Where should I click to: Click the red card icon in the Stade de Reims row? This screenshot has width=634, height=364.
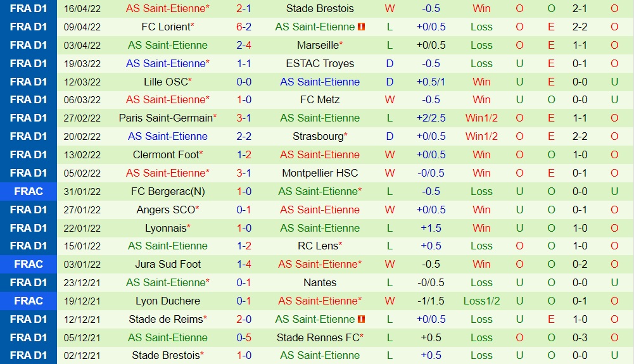362,320
